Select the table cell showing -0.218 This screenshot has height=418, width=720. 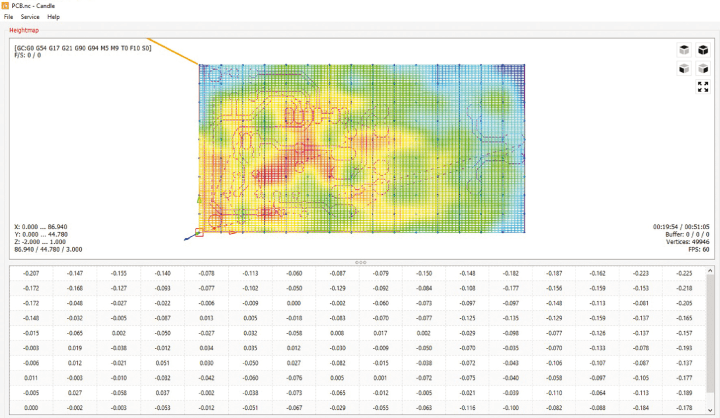pyautogui.click(x=684, y=288)
